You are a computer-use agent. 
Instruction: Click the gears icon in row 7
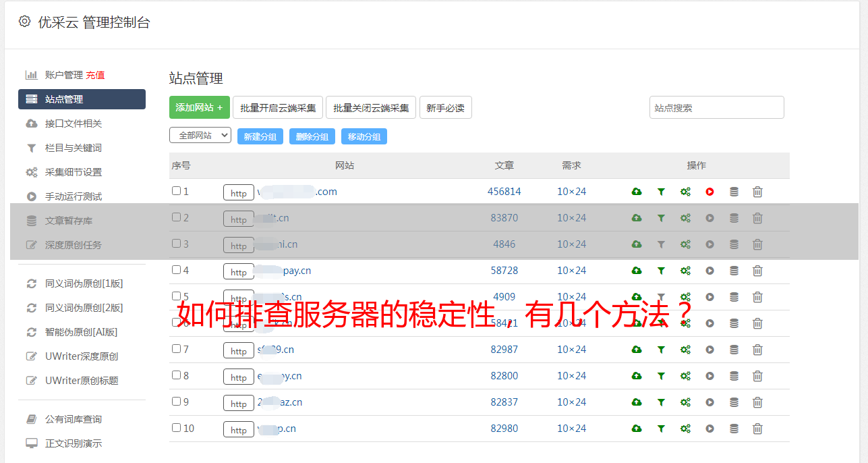pyautogui.click(x=685, y=350)
